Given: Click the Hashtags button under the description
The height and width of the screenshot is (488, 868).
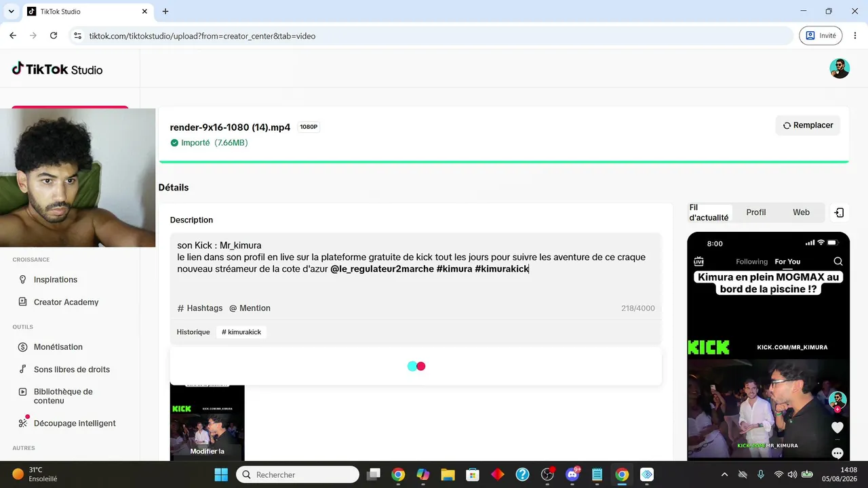Looking at the screenshot, I should tap(200, 308).
